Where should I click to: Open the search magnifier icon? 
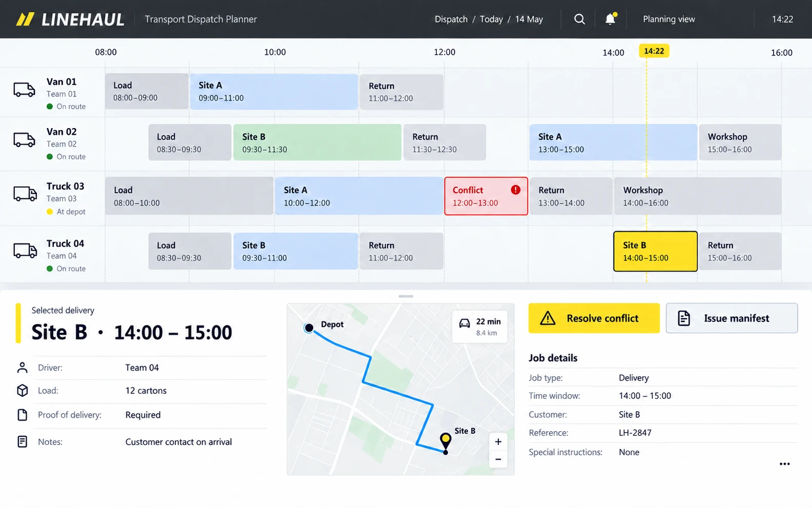579,19
